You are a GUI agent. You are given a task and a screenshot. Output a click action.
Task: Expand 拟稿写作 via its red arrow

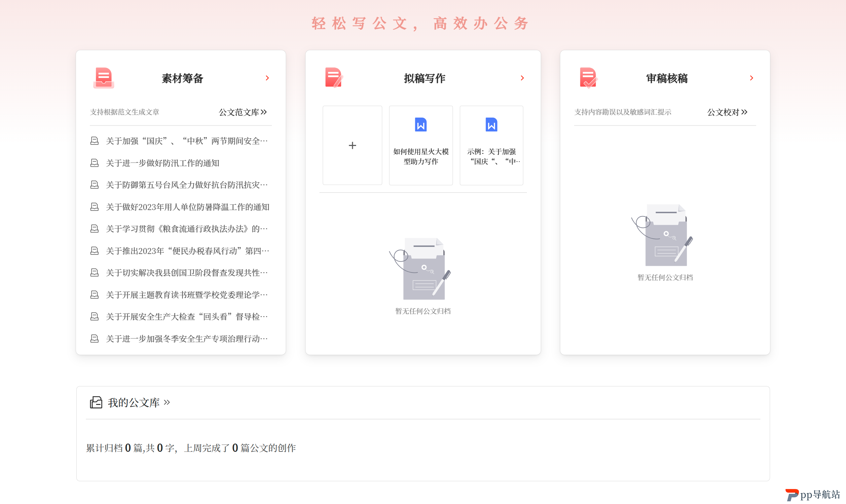click(x=522, y=78)
